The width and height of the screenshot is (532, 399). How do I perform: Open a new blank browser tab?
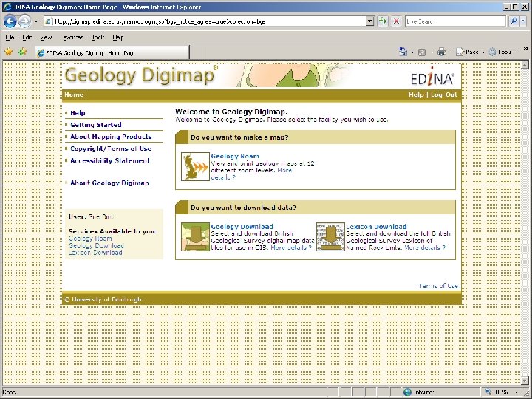[197, 53]
